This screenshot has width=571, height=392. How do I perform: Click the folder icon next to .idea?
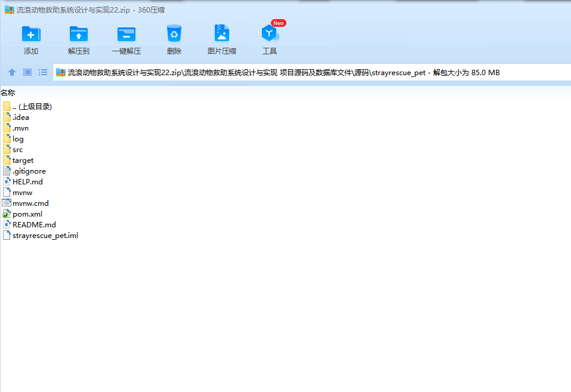(x=7, y=117)
